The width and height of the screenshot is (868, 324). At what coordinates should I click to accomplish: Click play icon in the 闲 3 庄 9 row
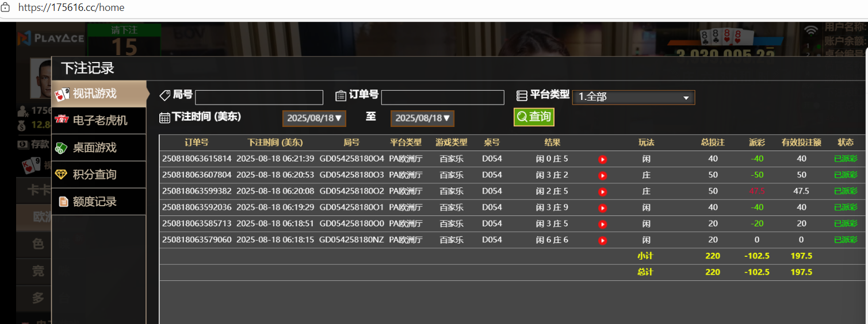pos(602,207)
